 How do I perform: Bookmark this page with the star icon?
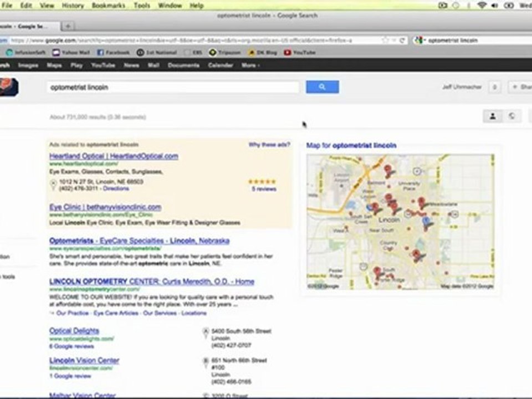pos(385,40)
